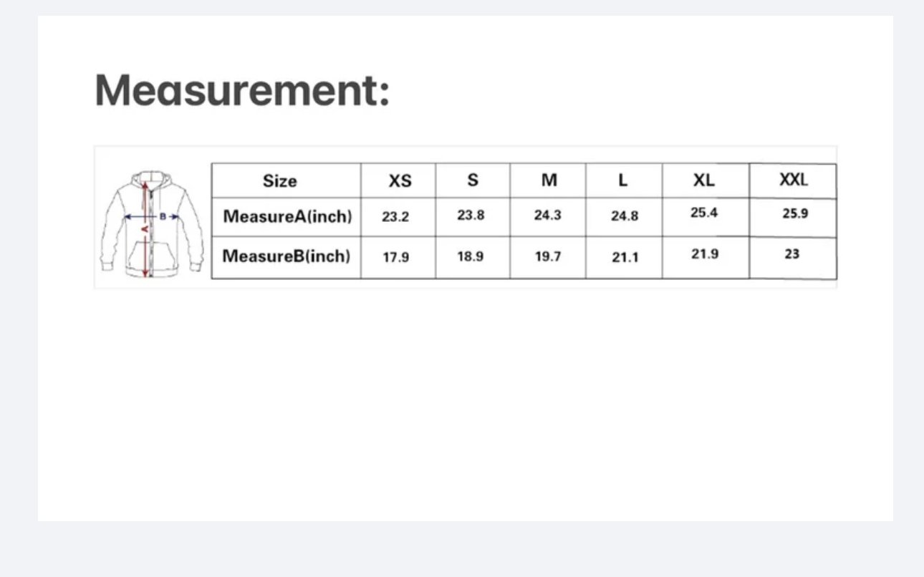The width and height of the screenshot is (924, 577).
Task: Click the 23 value under XXL
Action: [x=791, y=253]
